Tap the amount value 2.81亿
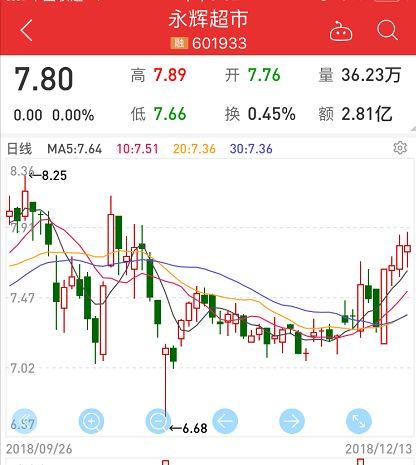The width and height of the screenshot is (416, 465). [367, 114]
